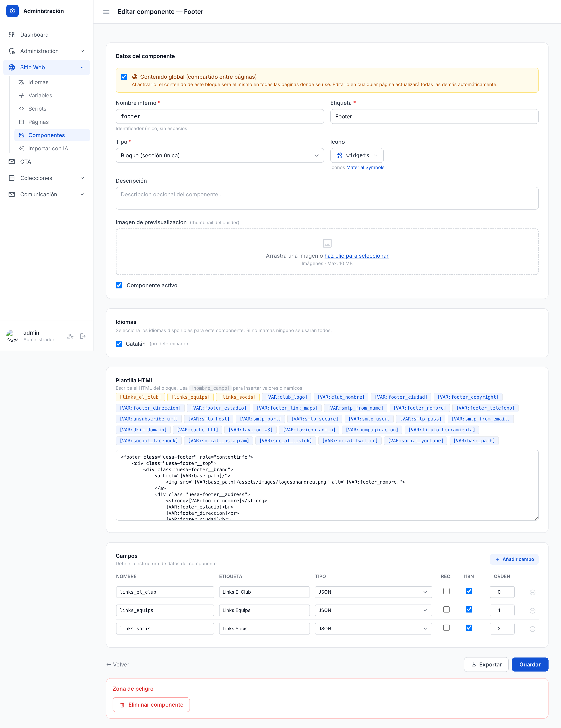The height and width of the screenshot is (728, 561).
Task: Expand the Administración sidebar section
Action: pos(46,51)
